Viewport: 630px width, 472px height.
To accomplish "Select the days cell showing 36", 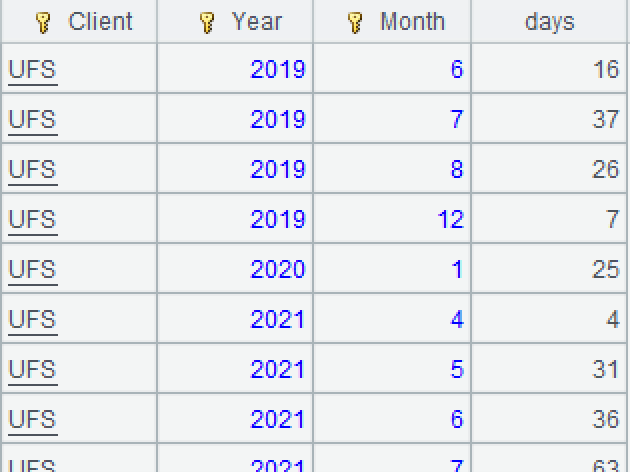I will pos(605,419).
